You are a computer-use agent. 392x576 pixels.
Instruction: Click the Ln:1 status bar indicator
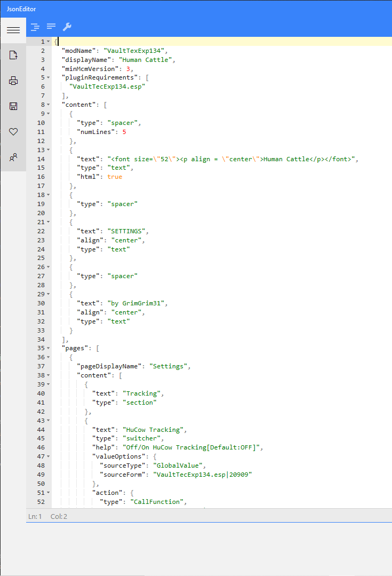tap(35, 516)
